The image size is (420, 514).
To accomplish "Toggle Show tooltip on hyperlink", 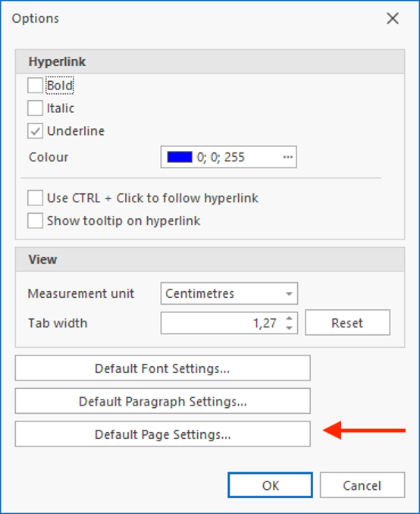I will click(35, 221).
